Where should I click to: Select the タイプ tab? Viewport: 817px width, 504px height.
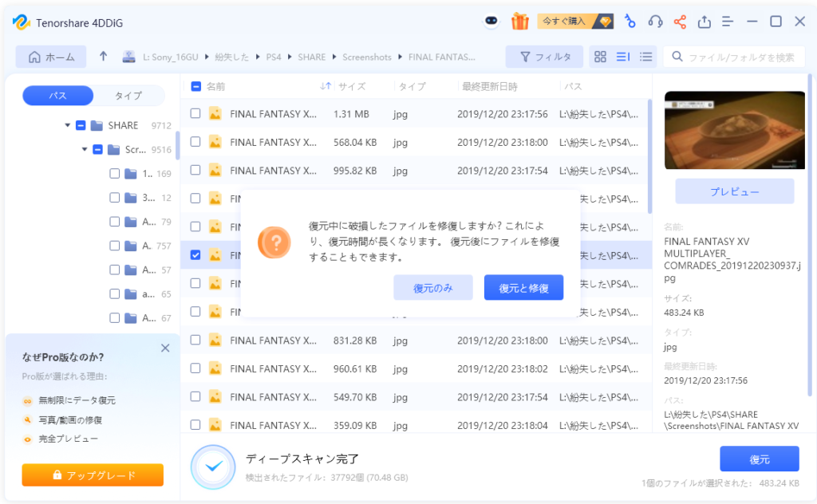point(128,95)
